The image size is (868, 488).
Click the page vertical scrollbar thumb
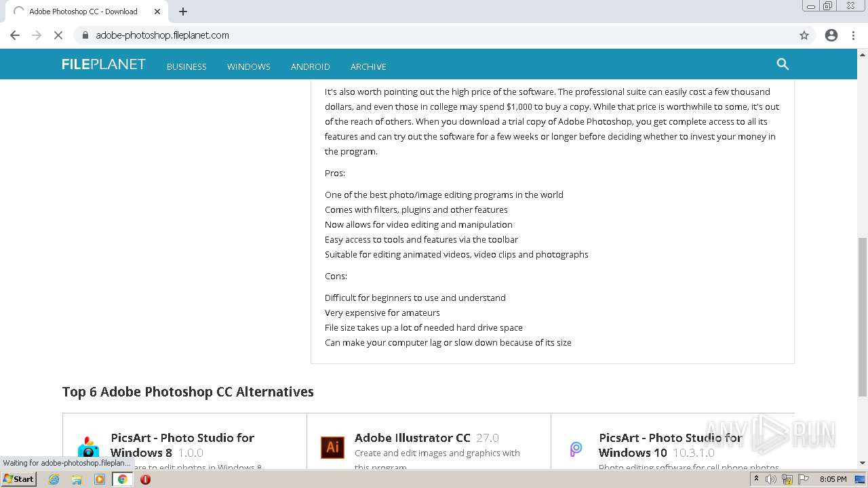[863, 317]
